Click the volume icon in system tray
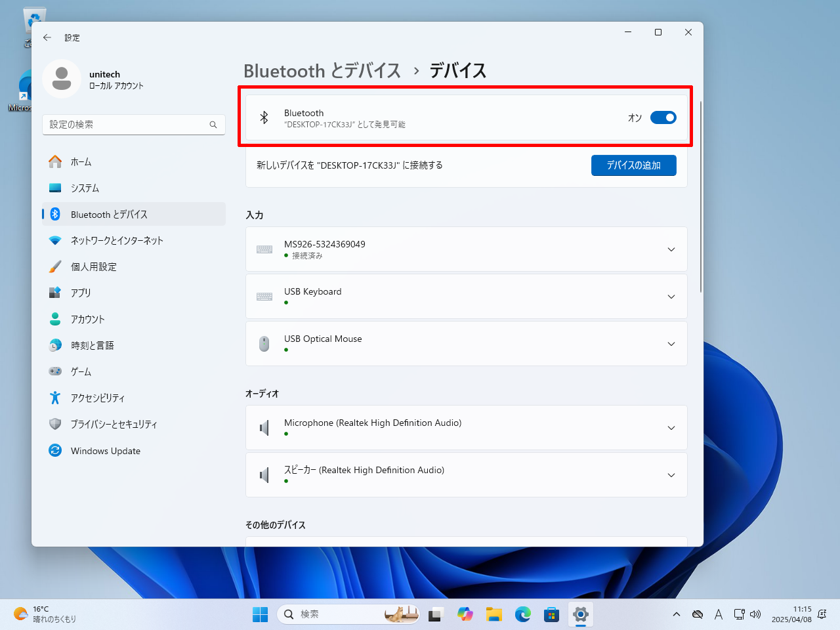 [755, 614]
